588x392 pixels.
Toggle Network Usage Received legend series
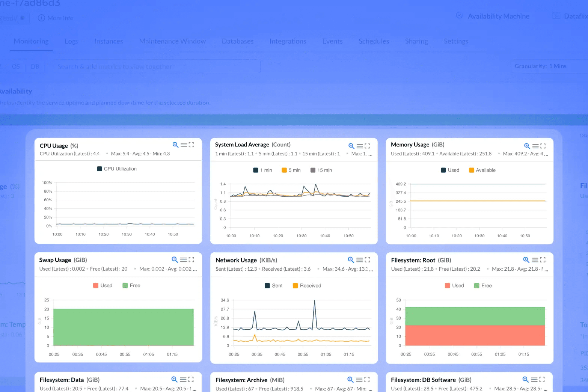[x=307, y=285]
